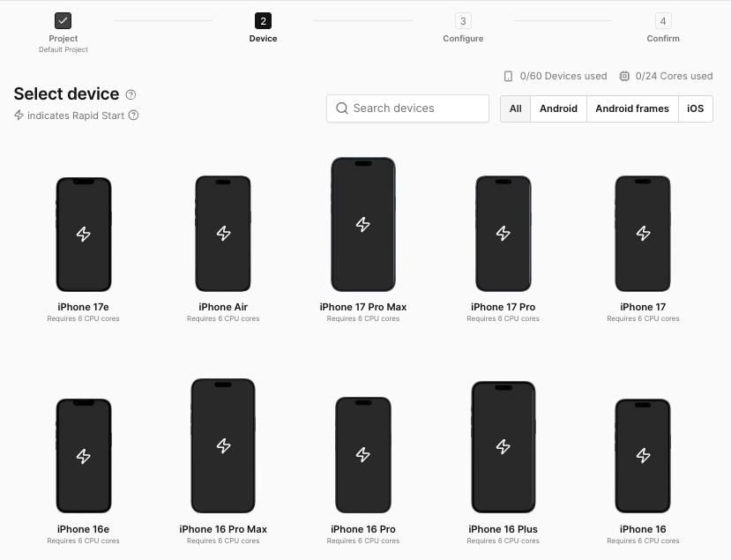Select the iPhone 16 Pro Max device image

[223, 445]
